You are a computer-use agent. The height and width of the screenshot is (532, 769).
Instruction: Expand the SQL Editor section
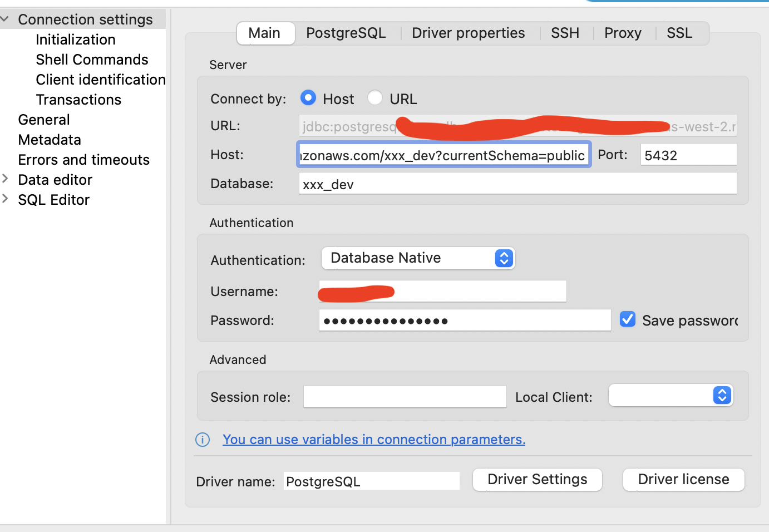(6, 199)
